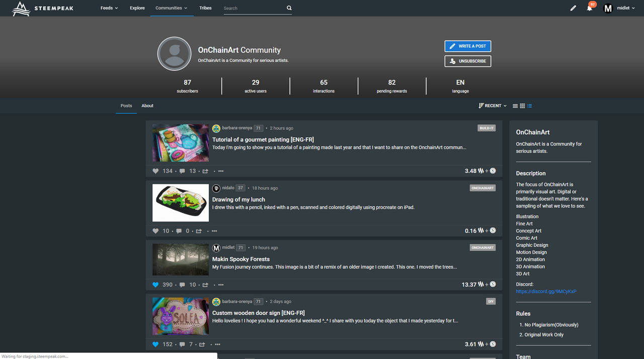Image resolution: width=644 pixels, height=359 pixels.
Task: Share the Custom wooden door sign post
Action: pyautogui.click(x=202, y=344)
